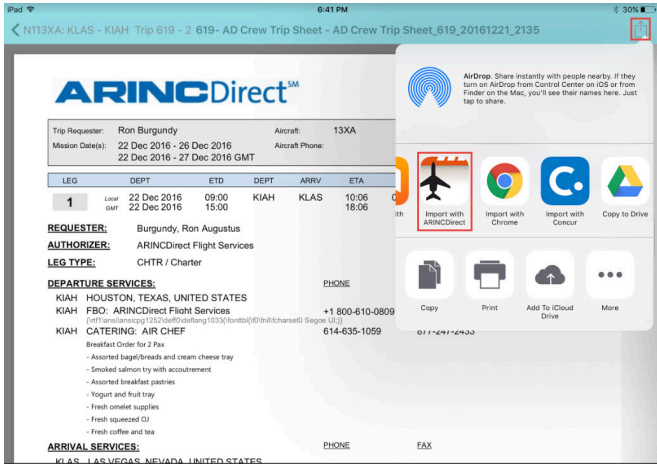Tap the ARINCDirect logo in document
The width and height of the screenshot is (657, 465).
pyautogui.click(x=177, y=92)
